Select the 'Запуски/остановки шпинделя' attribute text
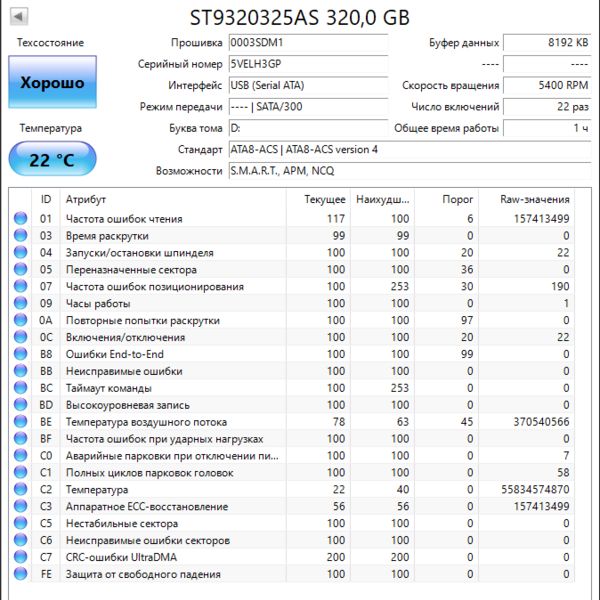Image resolution: width=600 pixels, height=600 pixels. pyautogui.click(x=140, y=253)
